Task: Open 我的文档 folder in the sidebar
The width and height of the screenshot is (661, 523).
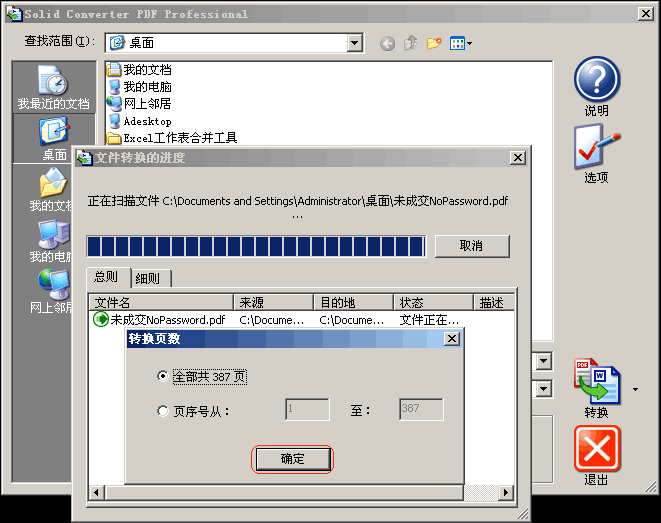Action: pos(52,190)
